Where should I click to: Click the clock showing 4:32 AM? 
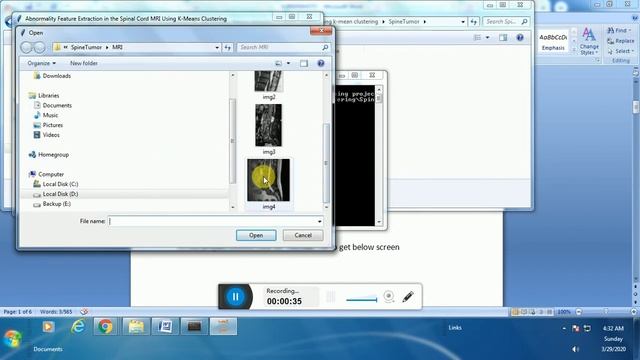tap(613, 328)
